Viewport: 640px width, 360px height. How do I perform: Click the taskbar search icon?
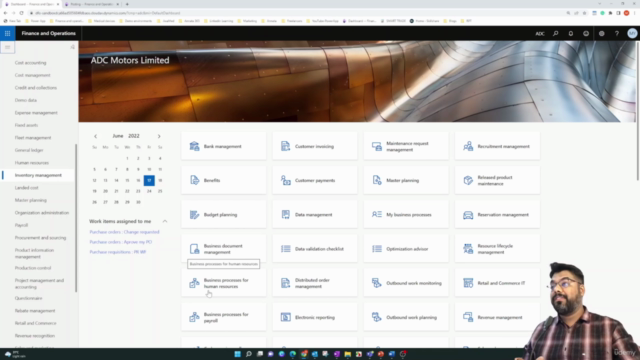pyautogui.click(x=249, y=354)
